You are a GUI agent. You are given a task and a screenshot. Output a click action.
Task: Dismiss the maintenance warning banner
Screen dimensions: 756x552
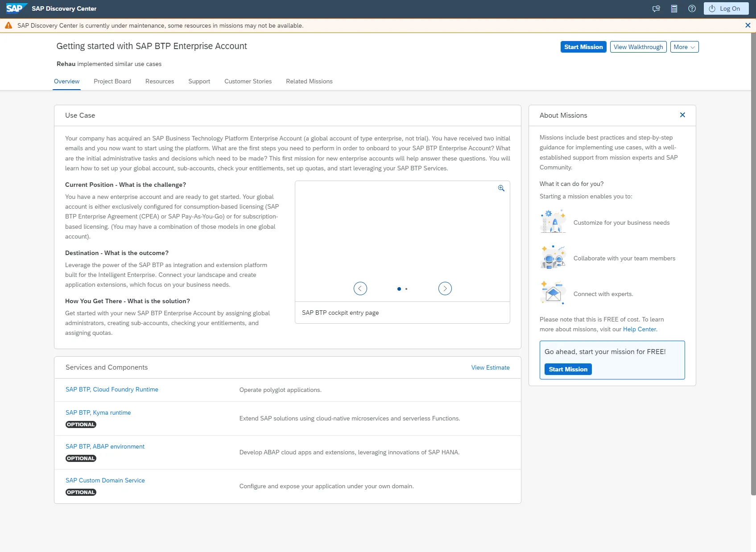(748, 25)
